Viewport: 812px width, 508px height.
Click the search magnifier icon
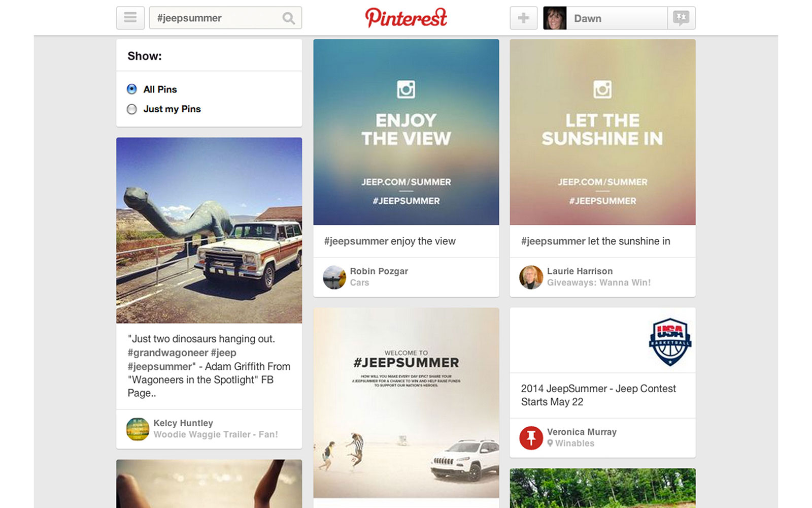click(288, 18)
